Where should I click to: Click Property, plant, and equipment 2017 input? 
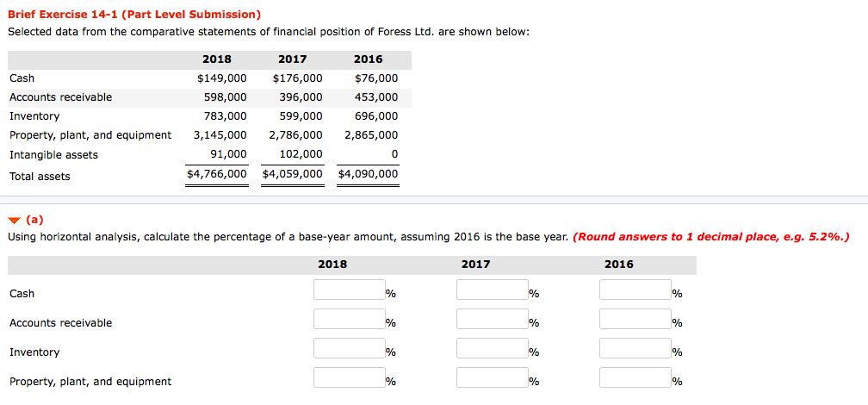pyautogui.click(x=493, y=377)
